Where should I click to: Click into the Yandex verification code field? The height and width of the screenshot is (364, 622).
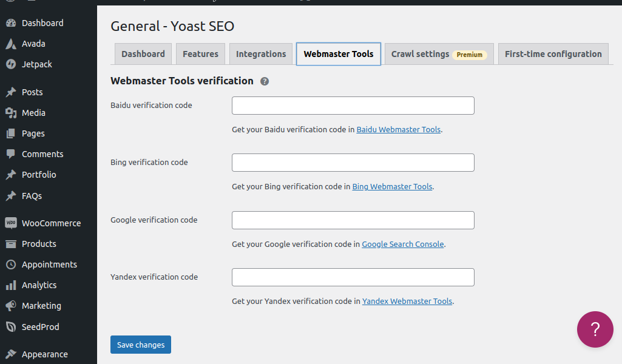coord(353,277)
